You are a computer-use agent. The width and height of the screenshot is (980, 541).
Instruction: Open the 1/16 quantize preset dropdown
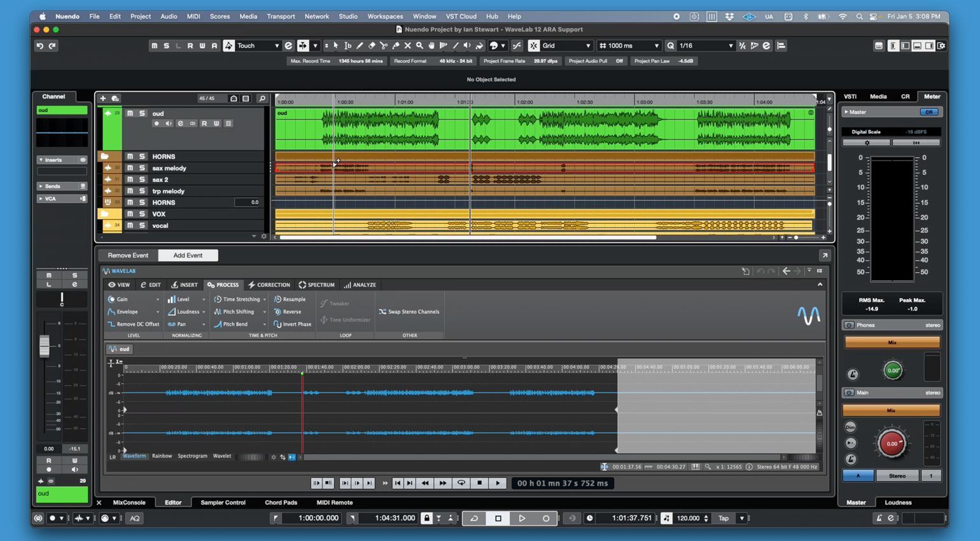730,46
